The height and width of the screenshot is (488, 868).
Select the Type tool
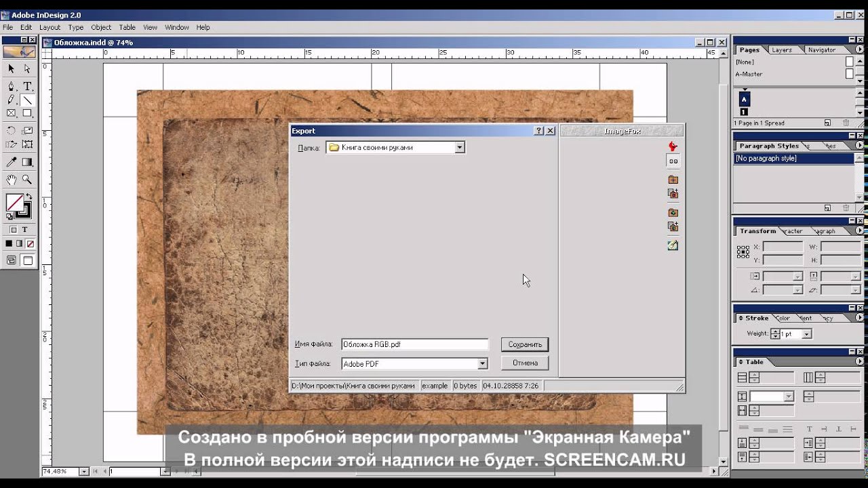tap(27, 86)
